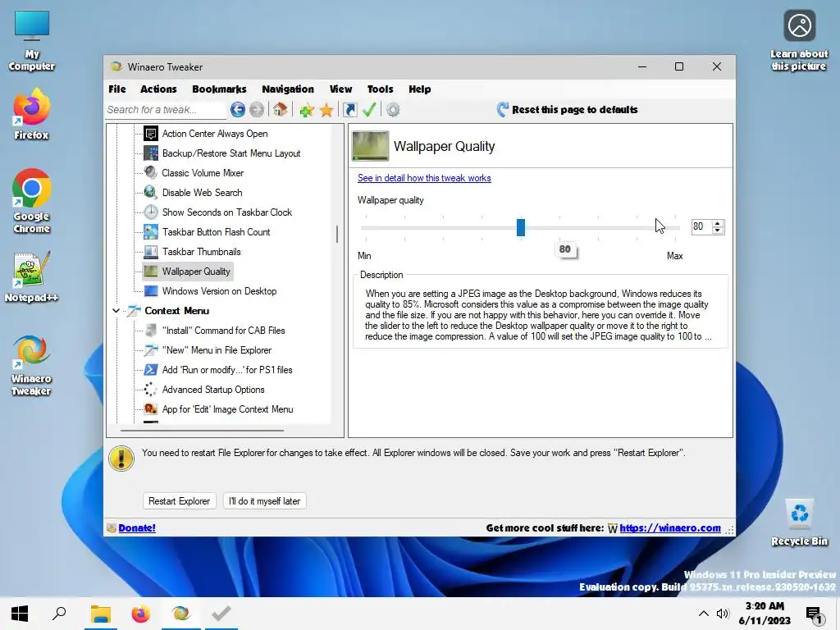Click the Donate! link

click(x=137, y=527)
